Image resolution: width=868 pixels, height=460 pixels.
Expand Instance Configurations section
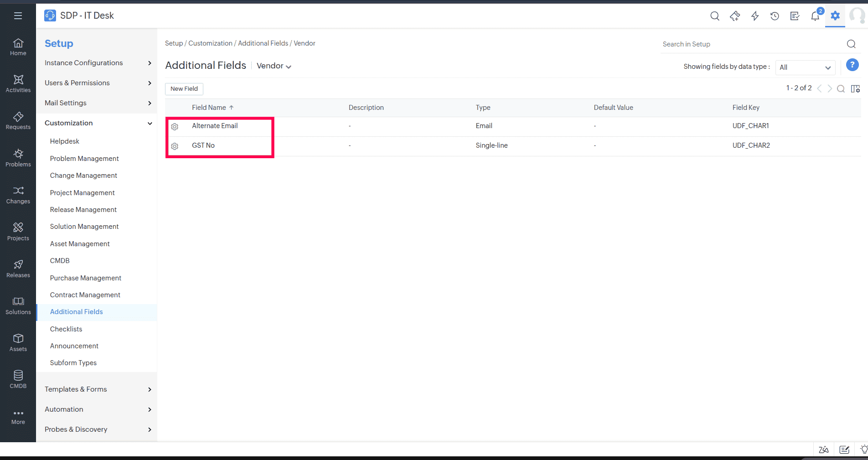tap(98, 63)
